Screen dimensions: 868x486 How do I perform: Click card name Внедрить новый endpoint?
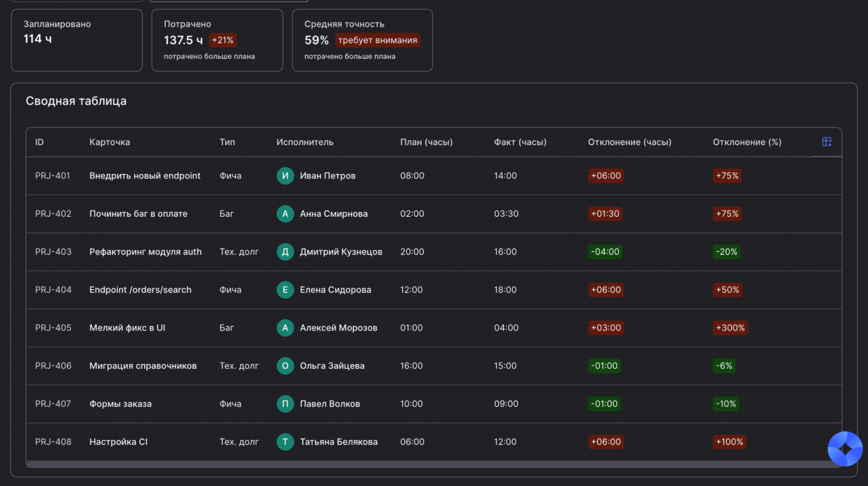click(145, 176)
